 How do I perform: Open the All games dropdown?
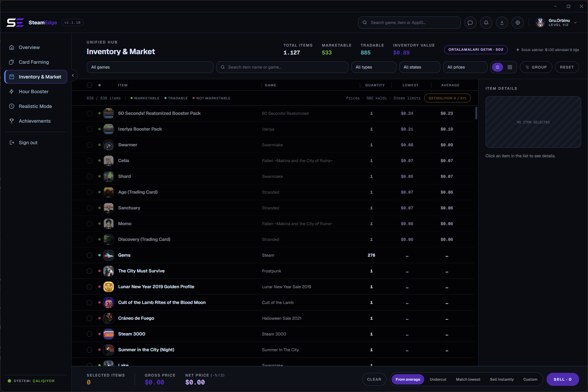(150, 67)
